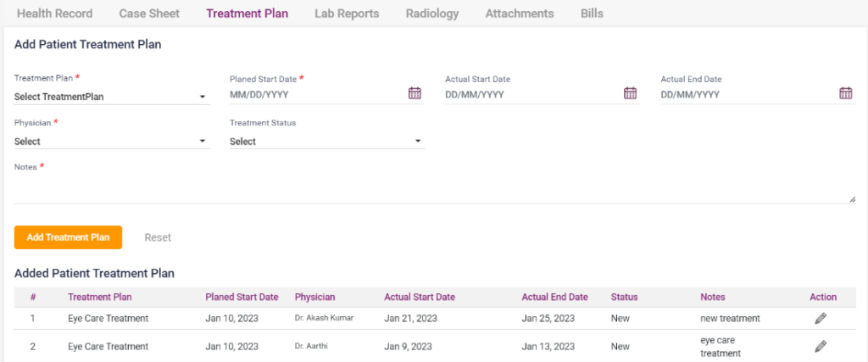Image resolution: width=868 pixels, height=362 pixels.
Task: Switch to the Health Record tab
Action: point(54,14)
